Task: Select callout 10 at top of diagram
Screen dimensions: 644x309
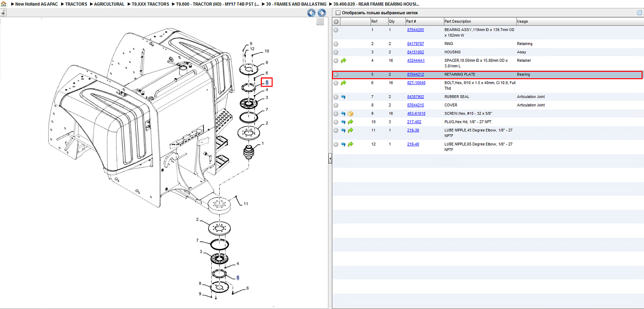Action: [267, 51]
